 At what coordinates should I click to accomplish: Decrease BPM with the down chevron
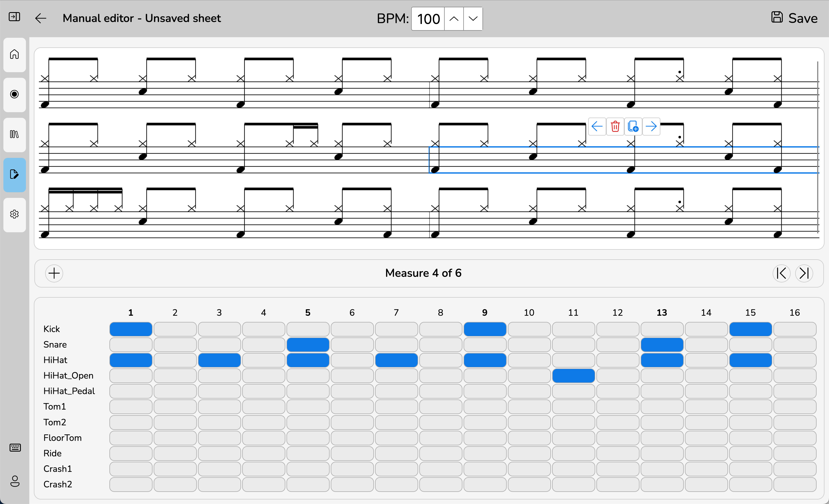point(473,19)
